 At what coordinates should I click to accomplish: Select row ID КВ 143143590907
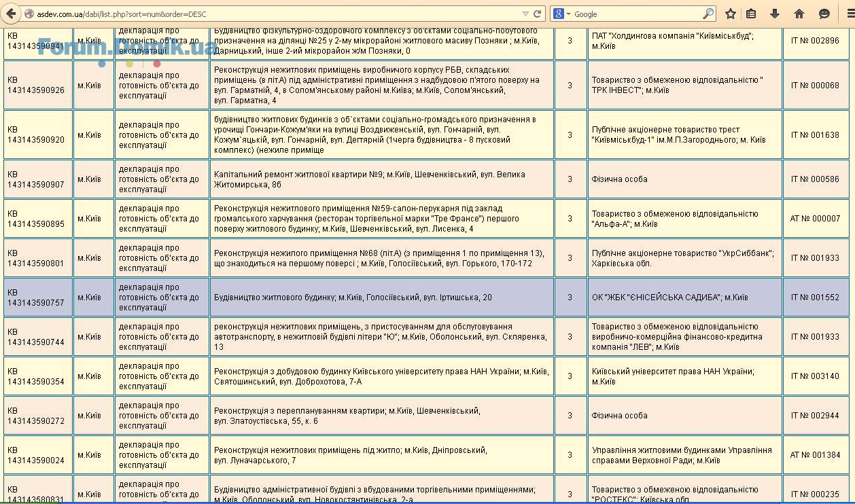point(38,179)
